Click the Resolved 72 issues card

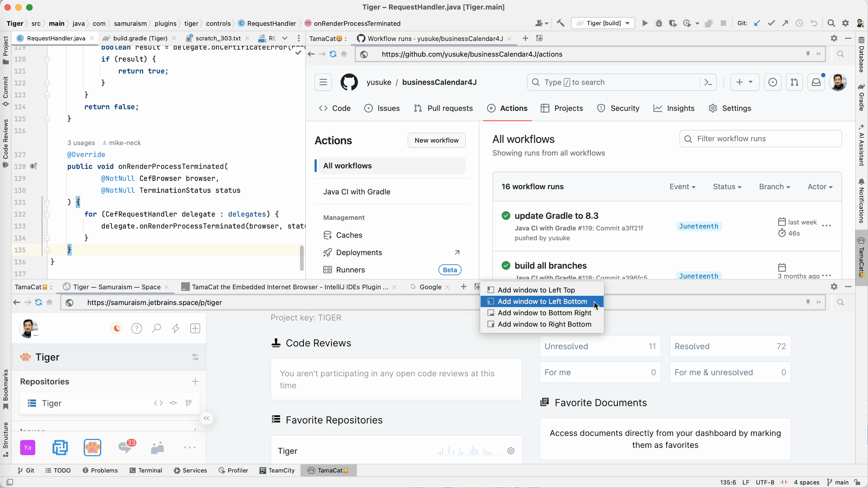tap(730, 346)
